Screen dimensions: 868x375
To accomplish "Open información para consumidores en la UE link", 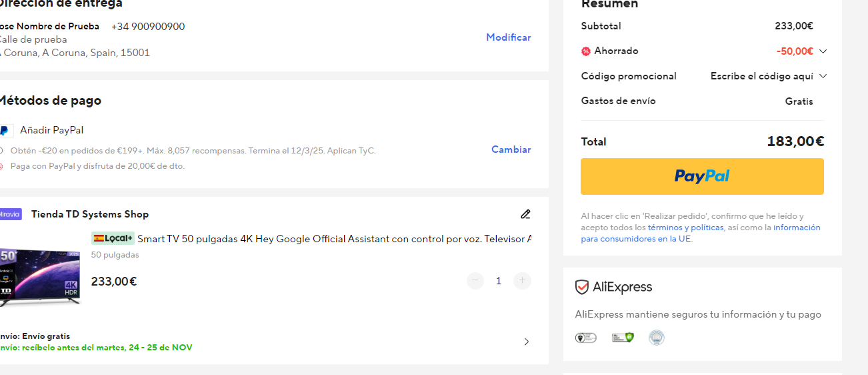I will (x=701, y=233).
